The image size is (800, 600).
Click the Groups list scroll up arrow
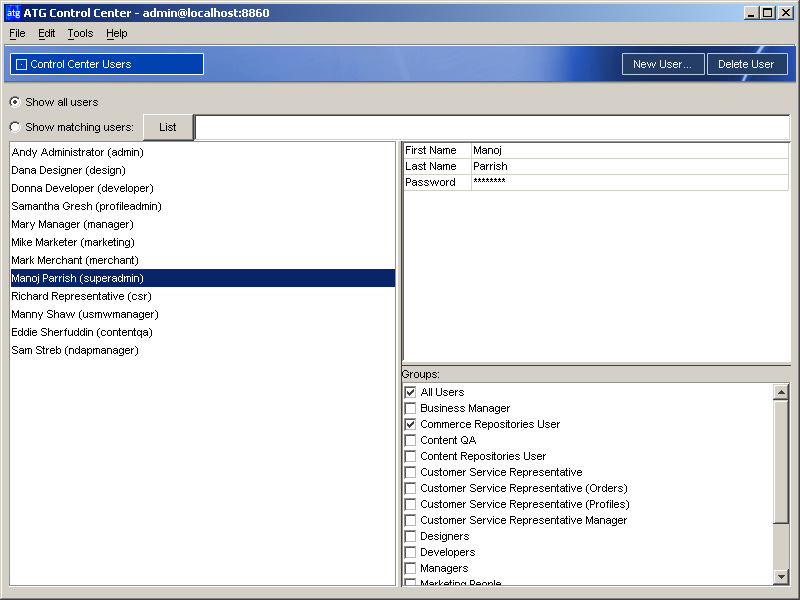(x=781, y=392)
